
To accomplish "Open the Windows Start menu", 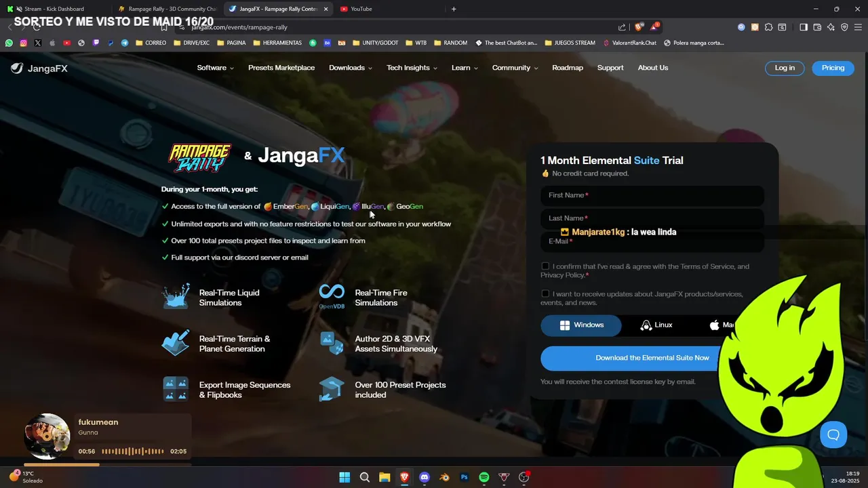I will pyautogui.click(x=344, y=477).
